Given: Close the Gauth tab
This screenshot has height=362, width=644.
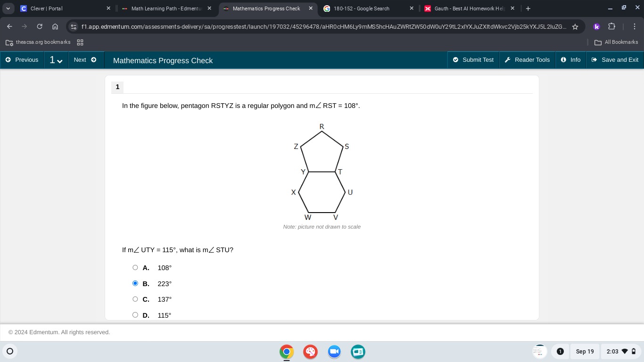Looking at the screenshot, I should [x=512, y=8].
